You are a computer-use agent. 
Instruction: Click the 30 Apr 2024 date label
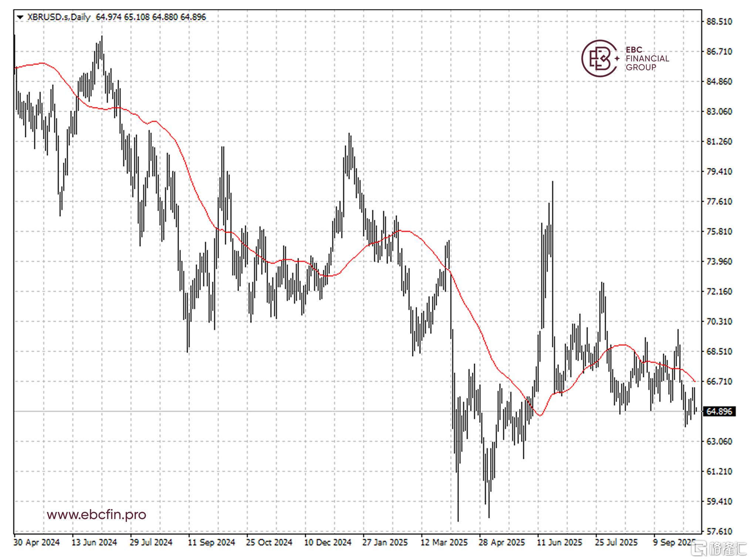click(x=37, y=542)
